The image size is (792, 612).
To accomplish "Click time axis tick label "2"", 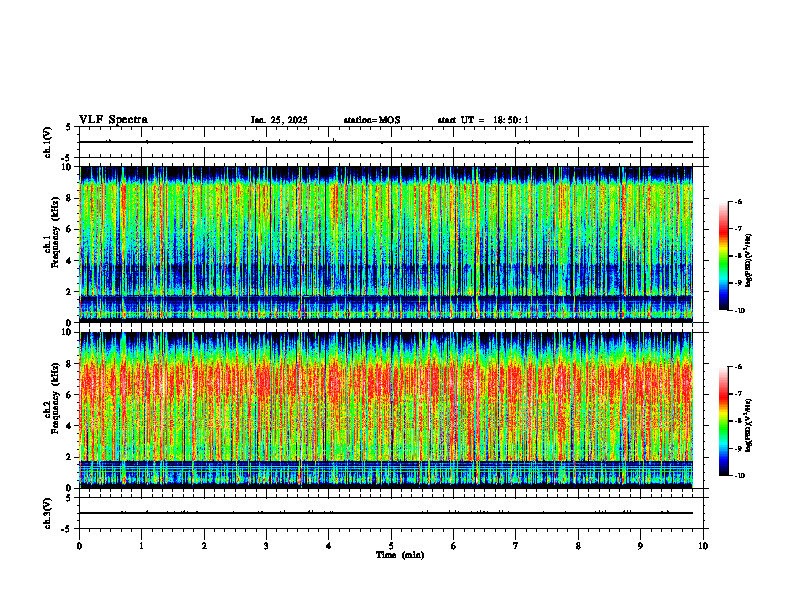I will coord(204,546).
